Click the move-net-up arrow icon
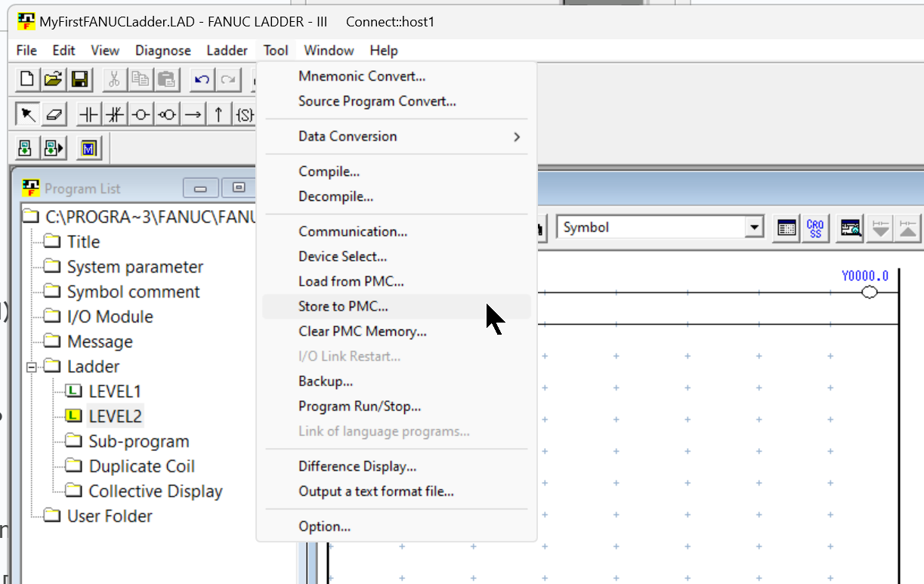924x584 pixels. 907,227
